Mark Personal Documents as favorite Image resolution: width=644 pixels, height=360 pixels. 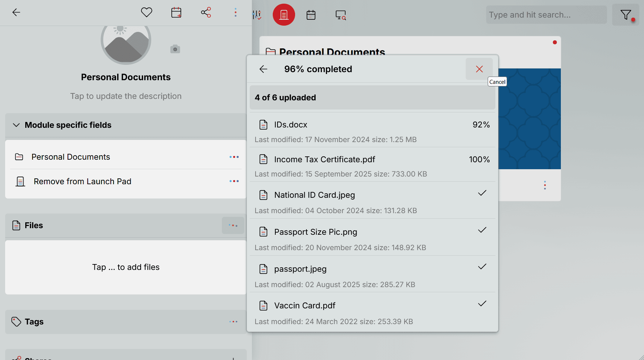[x=146, y=12]
